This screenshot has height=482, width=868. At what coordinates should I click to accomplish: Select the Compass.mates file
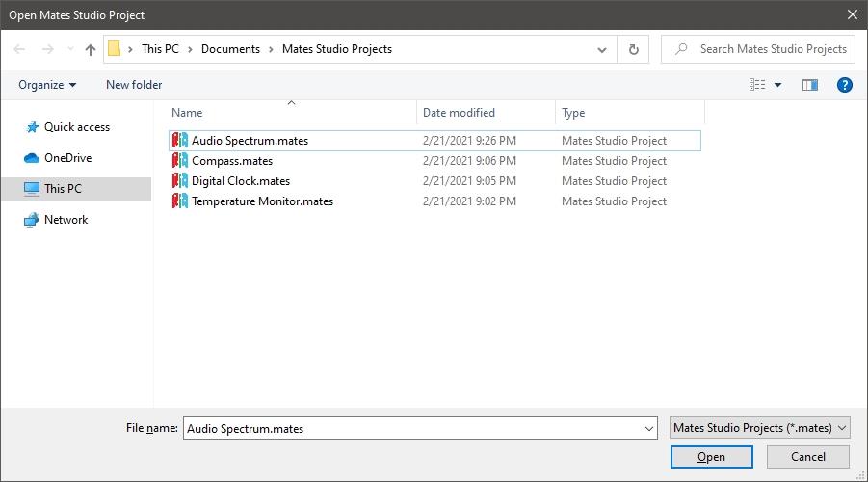point(434,161)
